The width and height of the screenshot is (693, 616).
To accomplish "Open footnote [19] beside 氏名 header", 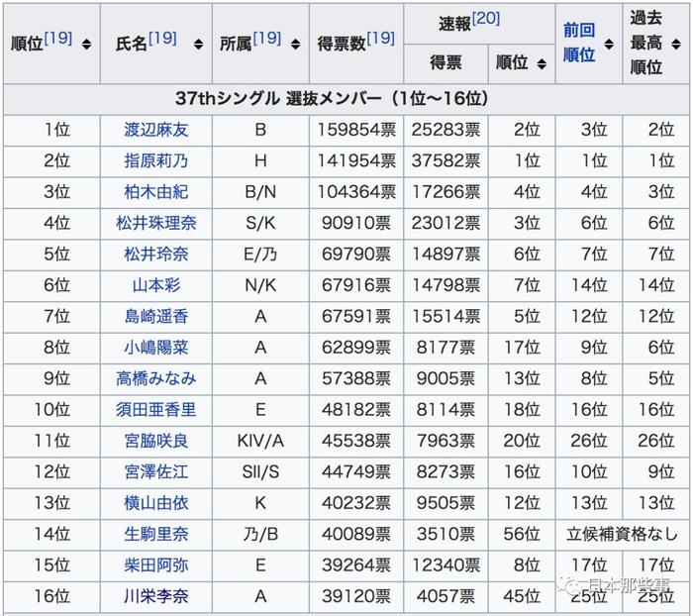I will click(162, 39).
